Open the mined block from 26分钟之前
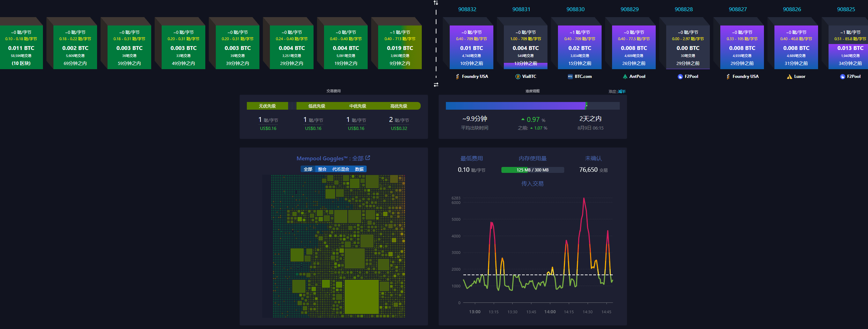This screenshot has height=329, width=868. [x=634, y=47]
